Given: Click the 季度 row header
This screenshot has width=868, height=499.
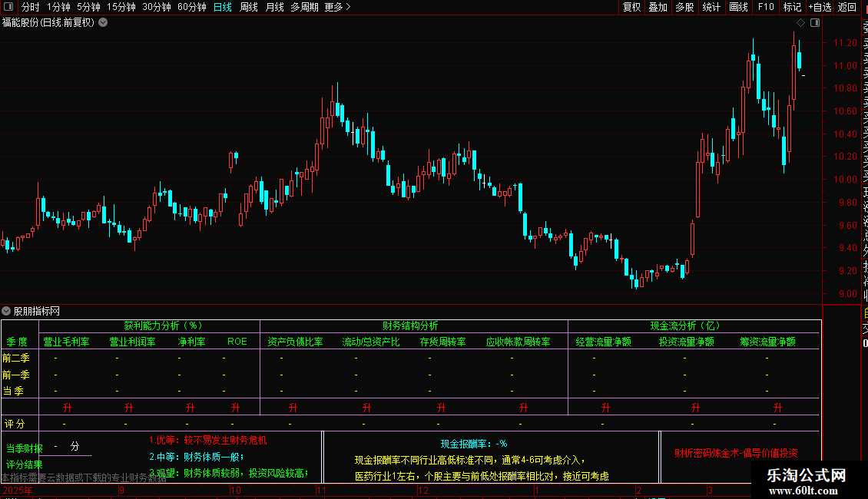Looking at the screenshot, I should pyautogui.click(x=17, y=342).
